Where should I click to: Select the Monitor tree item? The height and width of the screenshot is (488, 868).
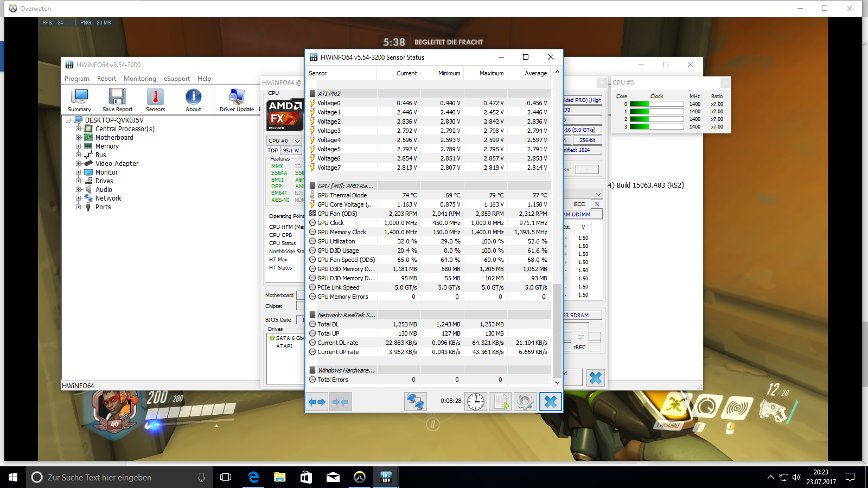pos(106,172)
